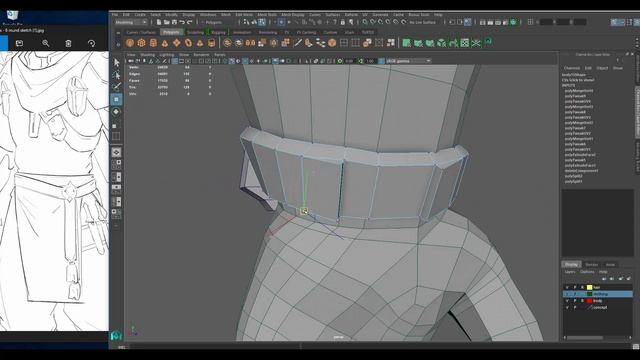Image resolution: width=640 pixels, height=360 pixels.
Task: Toggle visibility of the clothing layer
Action: point(567,294)
